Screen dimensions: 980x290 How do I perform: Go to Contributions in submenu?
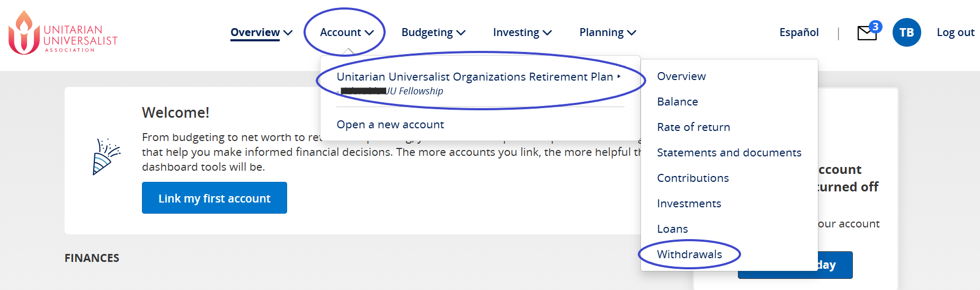tap(693, 178)
